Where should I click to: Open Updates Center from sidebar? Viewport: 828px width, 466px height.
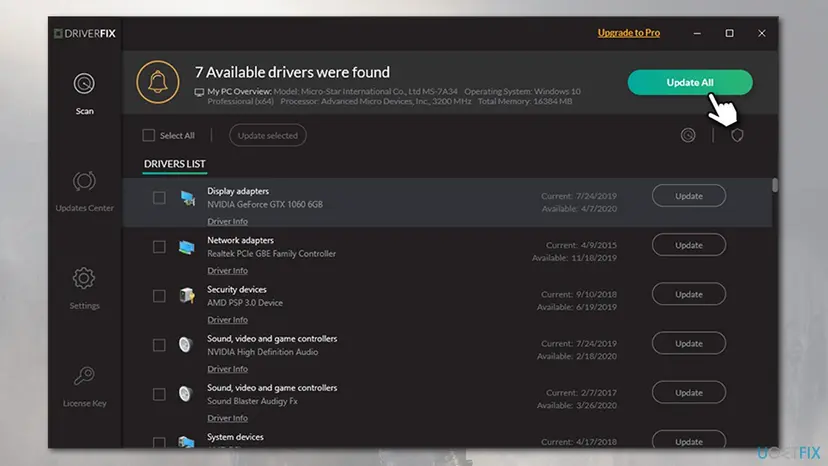(84, 191)
